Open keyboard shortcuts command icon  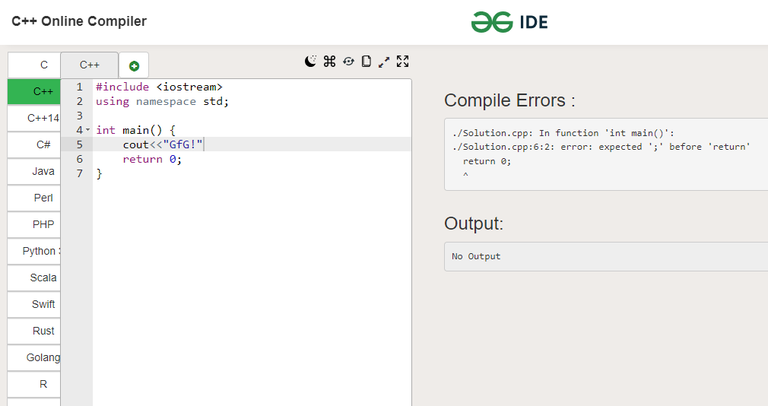(330, 61)
